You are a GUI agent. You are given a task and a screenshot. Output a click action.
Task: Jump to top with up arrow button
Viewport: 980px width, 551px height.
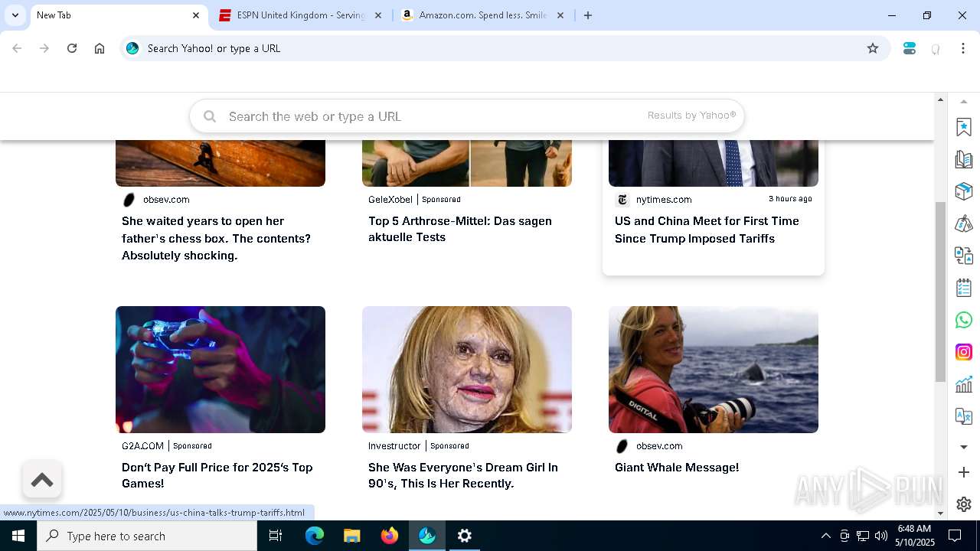click(x=42, y=480)
